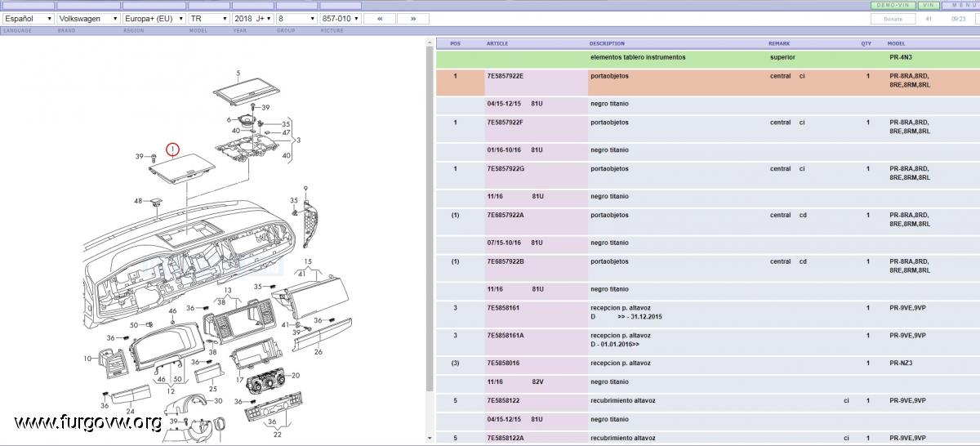Click callout 24 under the left trim
980x446 pixels.
130,411
